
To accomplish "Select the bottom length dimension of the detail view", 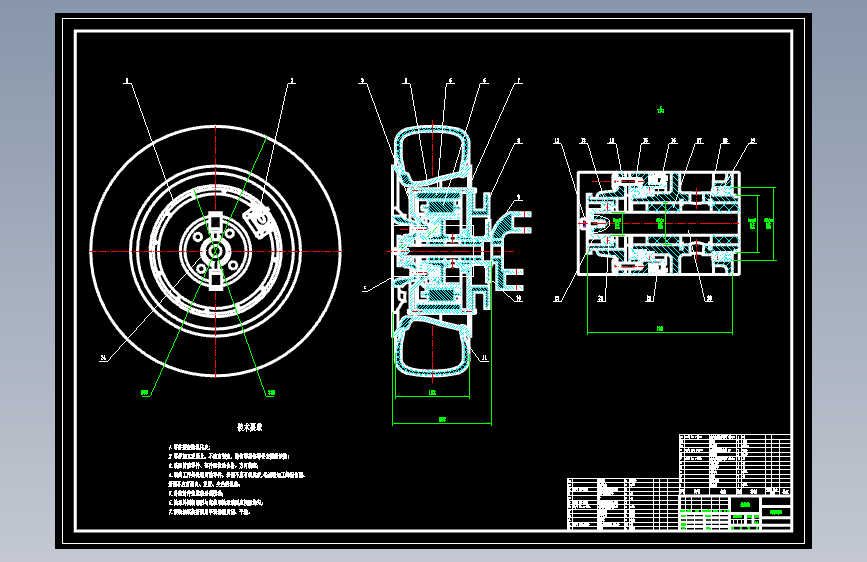I will coord(660,330).
